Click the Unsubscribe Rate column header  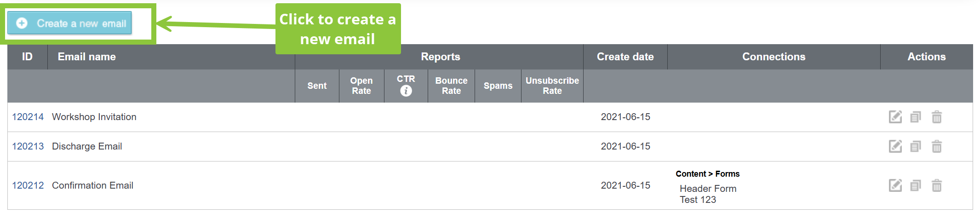click(552, 86)
